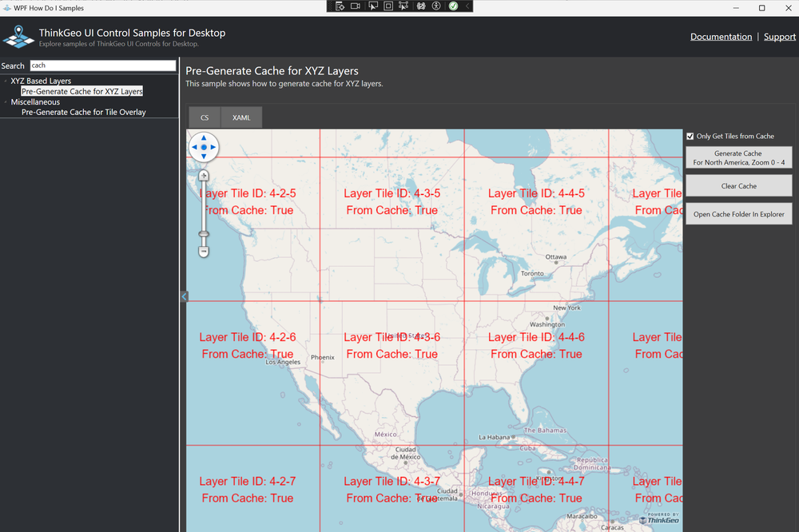Click Open Cache Folder In Explorer button
This screenshot has height=532, width=799.
click(738, 214)
